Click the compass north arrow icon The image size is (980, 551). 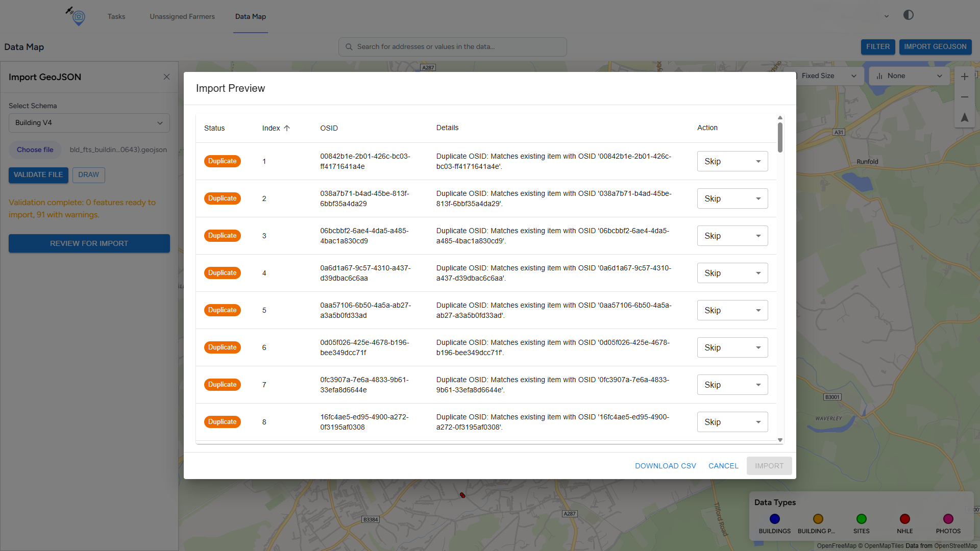964,117
